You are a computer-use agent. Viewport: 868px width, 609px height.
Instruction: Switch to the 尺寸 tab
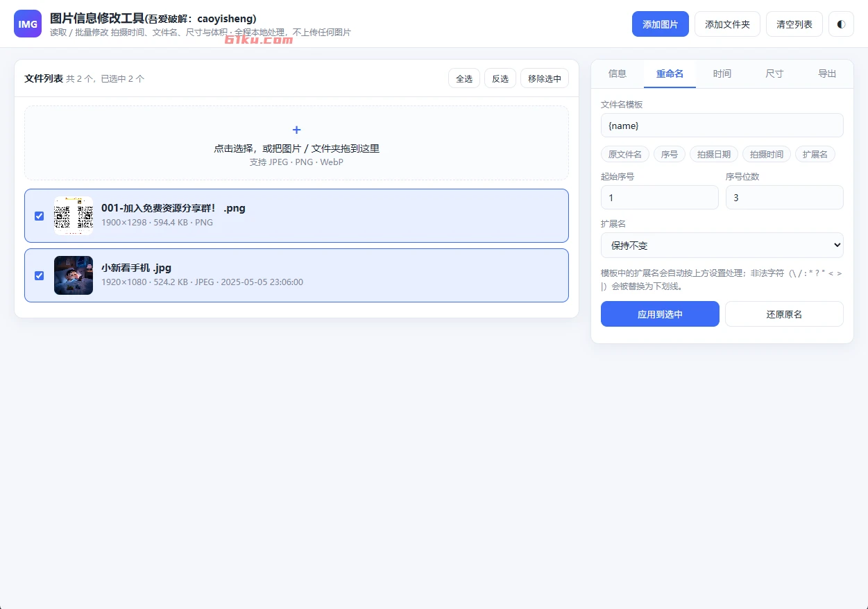click(x=774, y=74)
